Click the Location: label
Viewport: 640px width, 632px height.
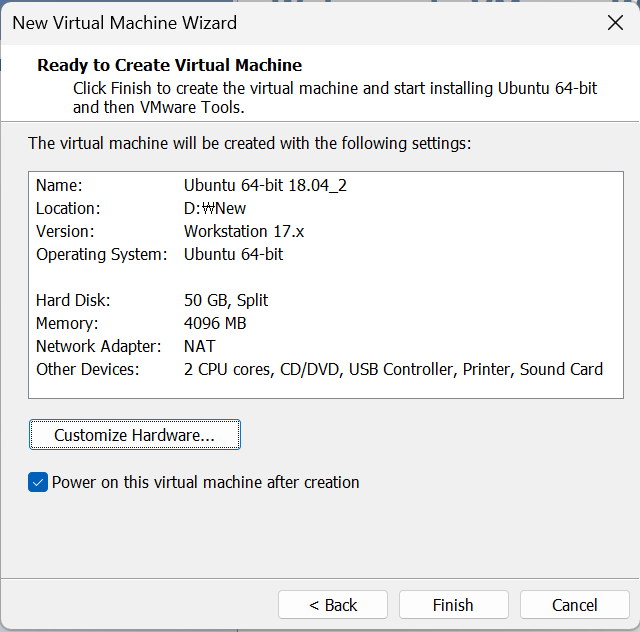[68, 209]
